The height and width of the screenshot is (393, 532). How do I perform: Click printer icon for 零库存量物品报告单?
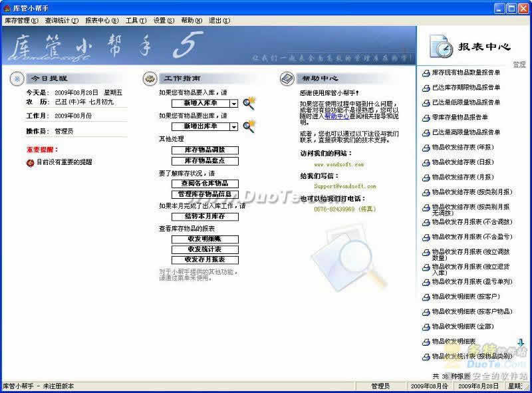tap(426, 118)
